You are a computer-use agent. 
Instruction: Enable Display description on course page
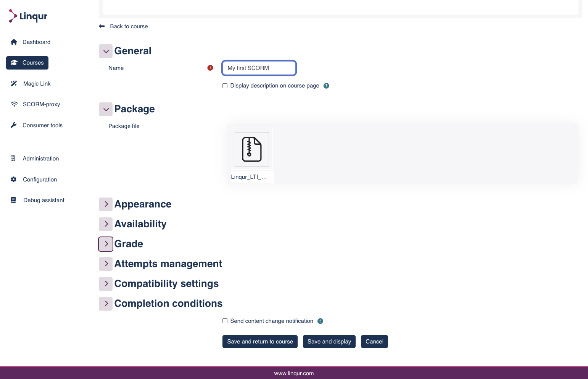tap(225, 86)
